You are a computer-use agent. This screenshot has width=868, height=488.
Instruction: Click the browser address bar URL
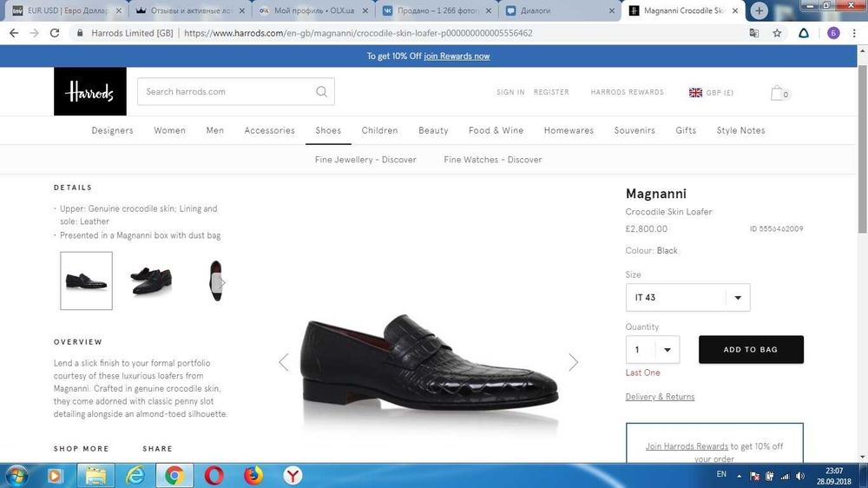[x=358, y=33]
